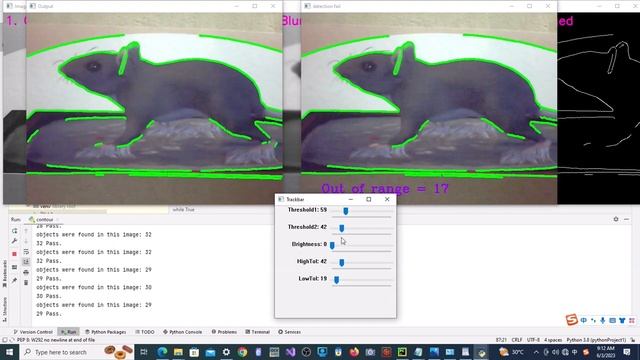Open the Version Control tool window
Image resolution: width=640 pixels, height=360 pixels.
coord(33,332)
